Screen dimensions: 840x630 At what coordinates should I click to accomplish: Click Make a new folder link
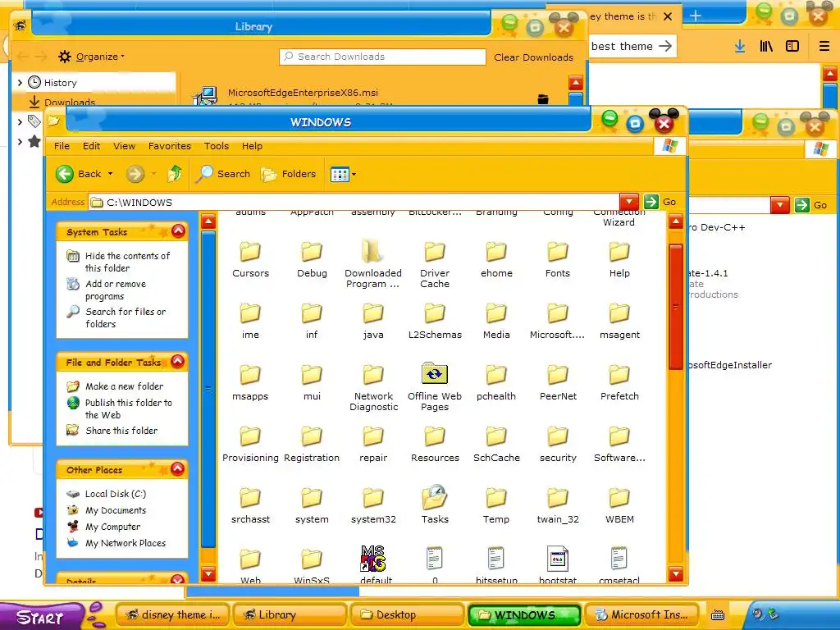[x=125, y=386]
